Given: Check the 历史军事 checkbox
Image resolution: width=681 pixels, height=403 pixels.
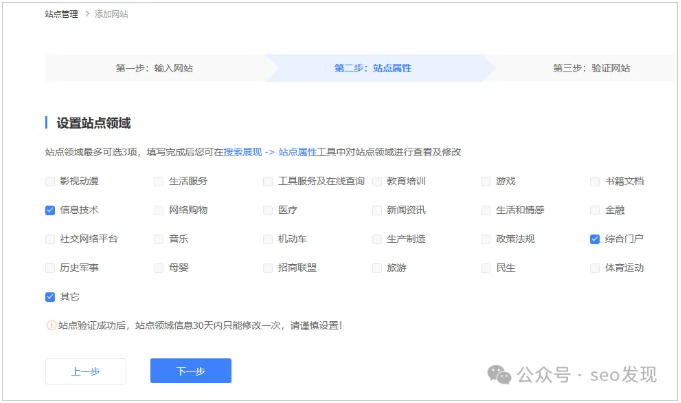Looking at the screenshot, I should [x=50, y=268].
